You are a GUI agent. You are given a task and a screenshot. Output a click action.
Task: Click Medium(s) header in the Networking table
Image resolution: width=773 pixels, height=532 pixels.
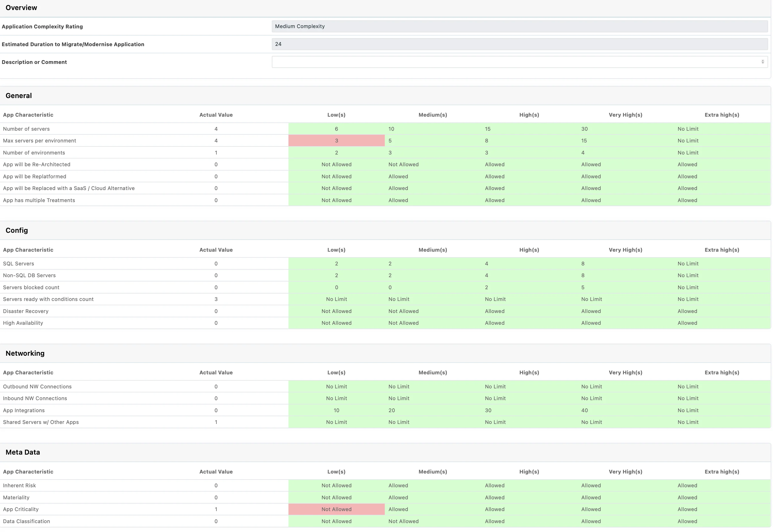[433, 373]
